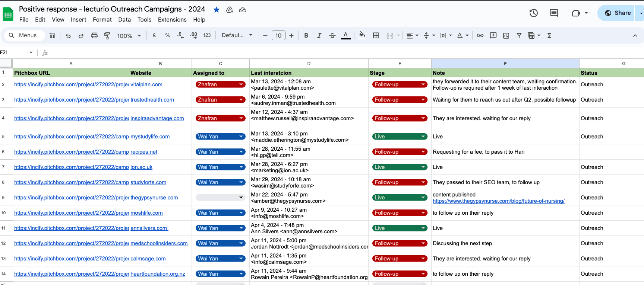This screenshot has height=285, width=644.
Task: Check the cloud save status icon
Action: 243,10
